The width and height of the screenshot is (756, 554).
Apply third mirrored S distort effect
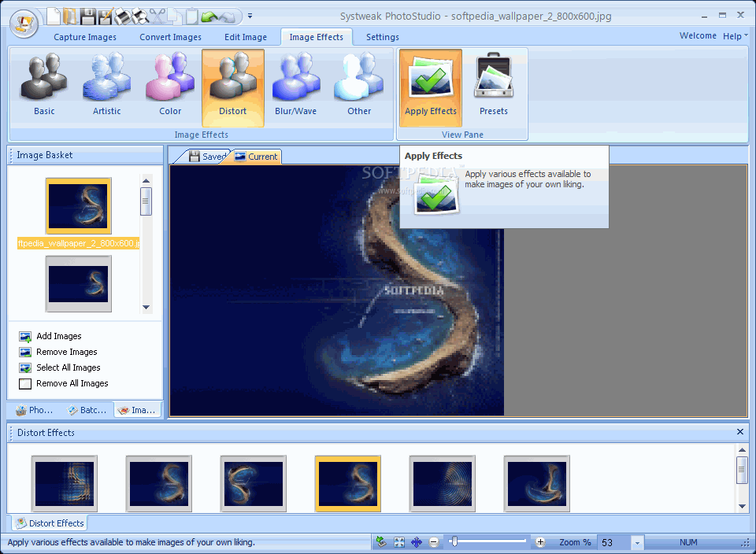[x=253, y=484]
